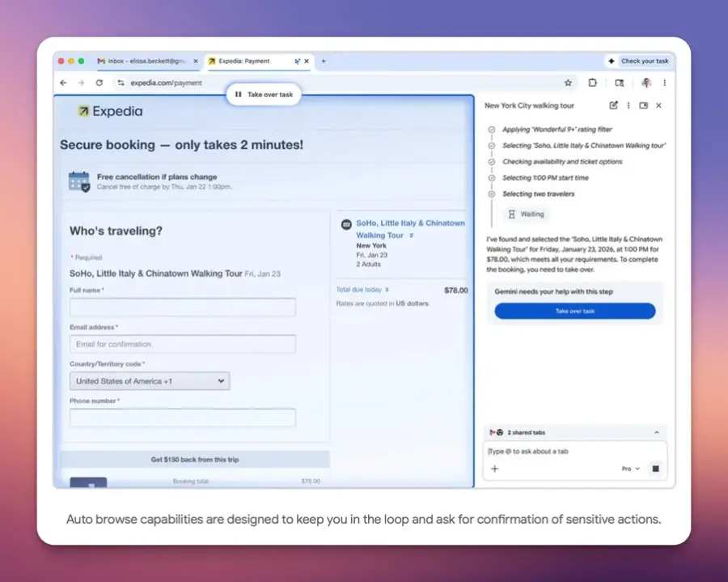Open the Country/Territory code dropdown
728x582 pixels.
150,381
